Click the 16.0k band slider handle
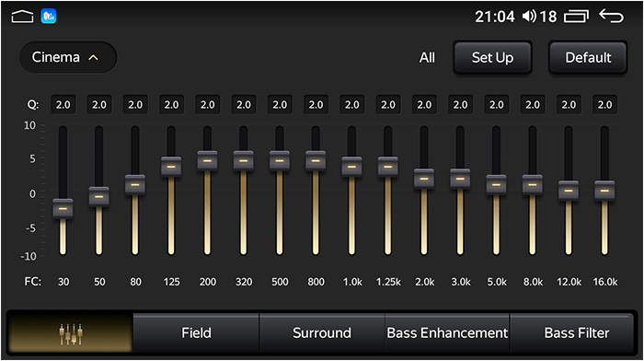Image resolution: width=644 pixels, height=361 pixels. pyautogui.click(x=604, y=191)
